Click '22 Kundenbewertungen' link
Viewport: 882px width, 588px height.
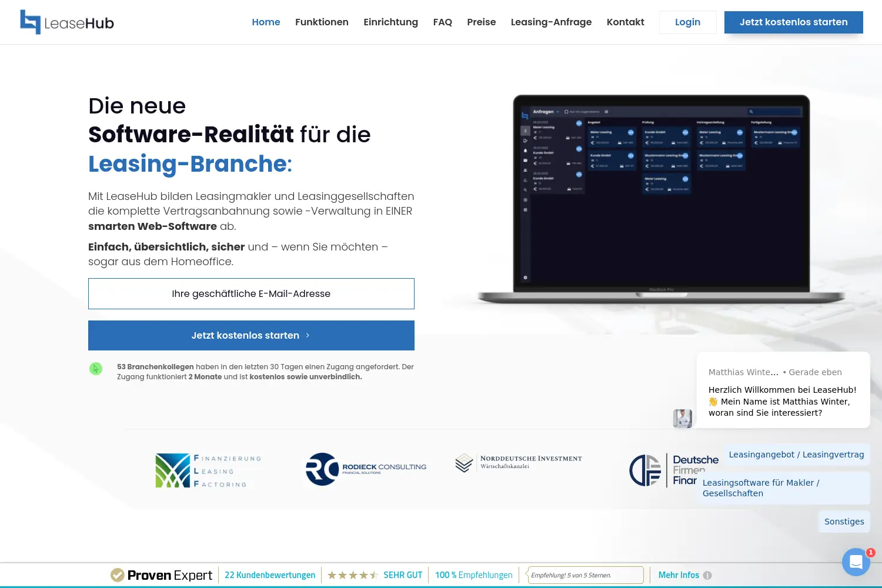tap(270, 575)
